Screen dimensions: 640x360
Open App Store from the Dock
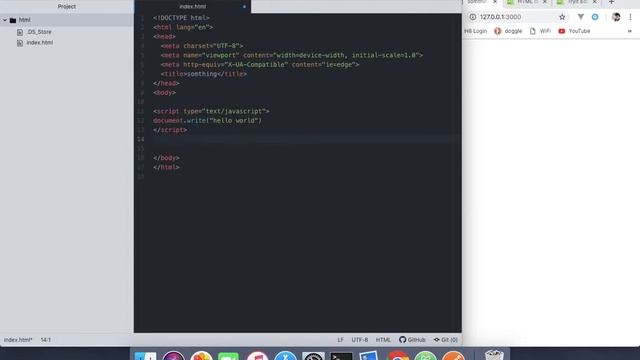285,356
